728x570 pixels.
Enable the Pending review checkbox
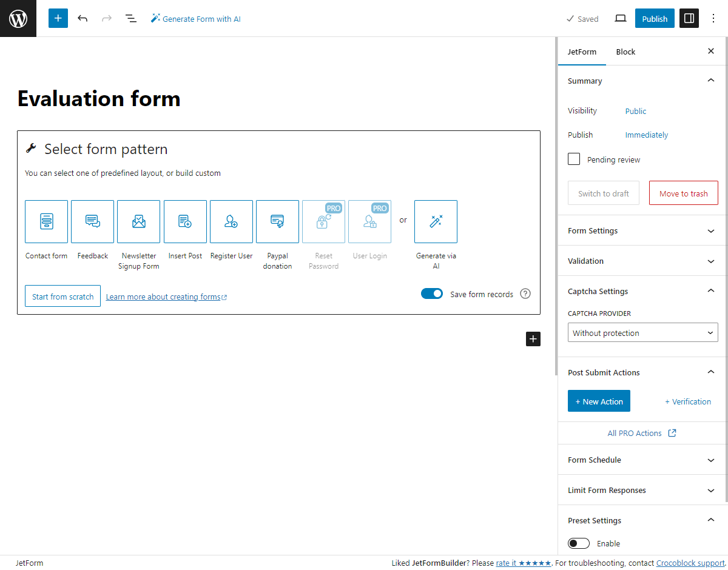click(573, 159)
